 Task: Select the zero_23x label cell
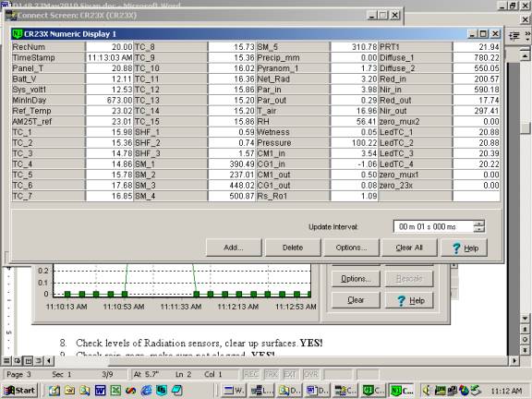(416, 186)
